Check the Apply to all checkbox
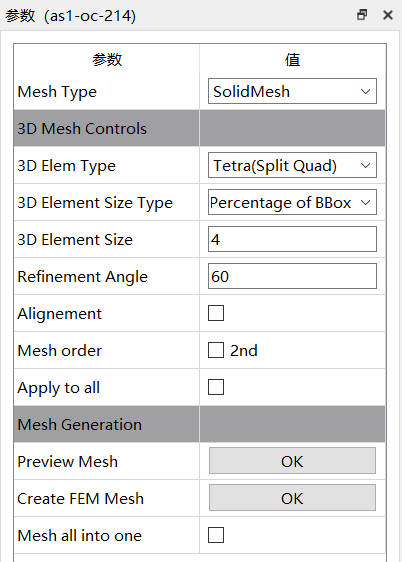Viewport: 402px width, 562px height. tap(216, 387)
